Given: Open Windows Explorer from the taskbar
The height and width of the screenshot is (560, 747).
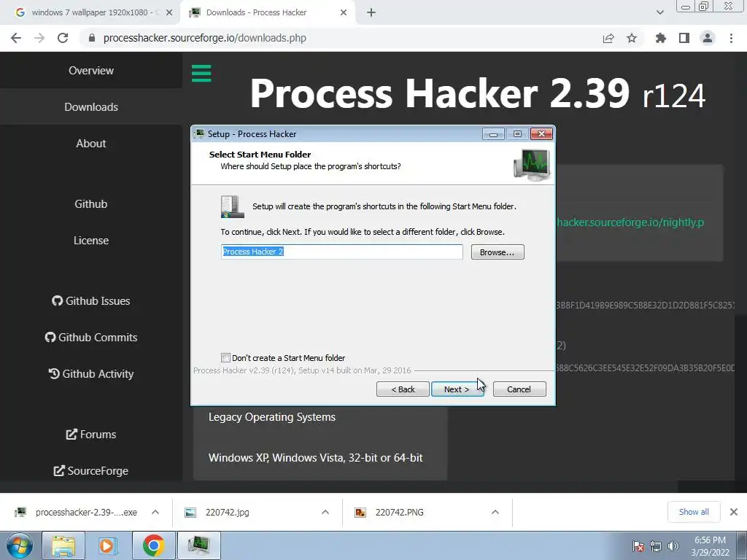Looking at the screenshot, I should [63, 545].
